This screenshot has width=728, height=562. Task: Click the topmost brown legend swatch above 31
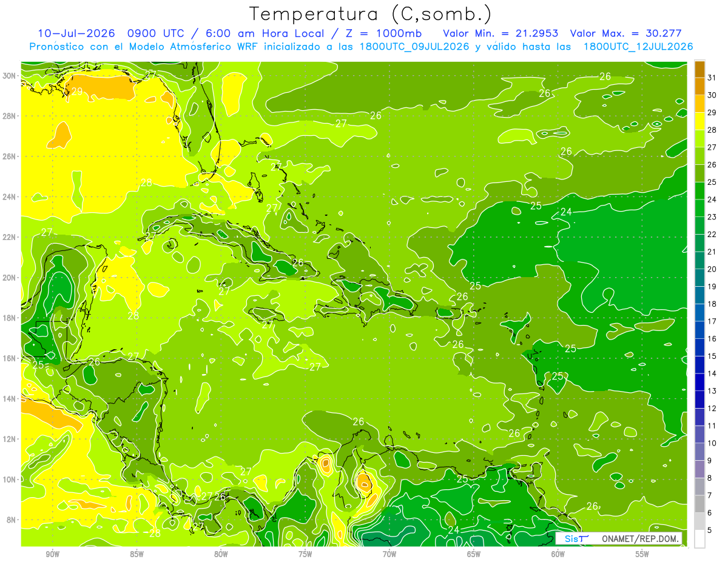(x=699, y=69)
